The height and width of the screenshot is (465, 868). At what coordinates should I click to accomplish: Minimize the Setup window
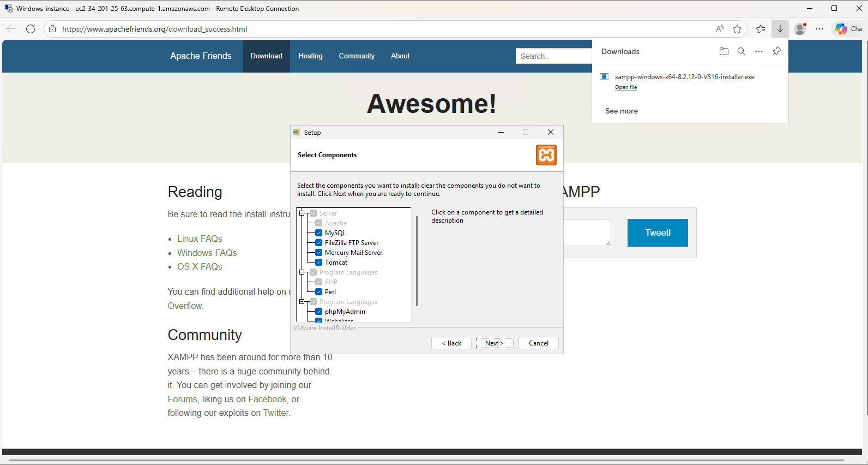(x=501, y=132)
